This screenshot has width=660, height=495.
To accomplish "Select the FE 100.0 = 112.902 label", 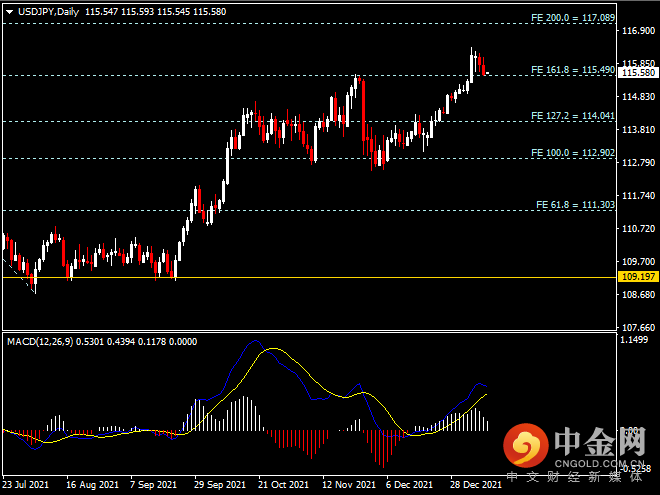I will tap(573, 152).
